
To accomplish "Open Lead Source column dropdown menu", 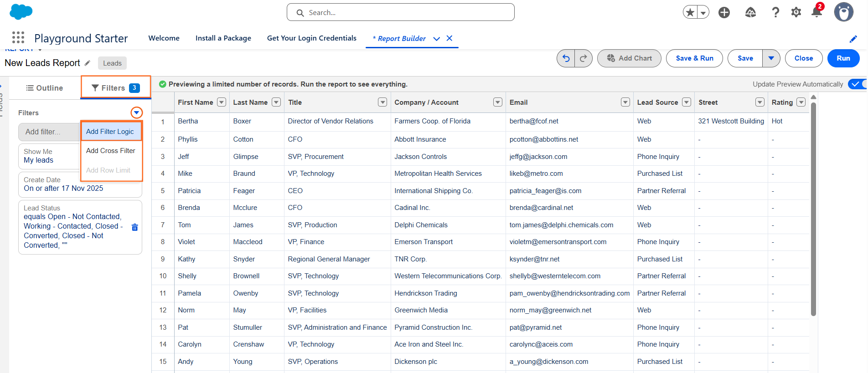I will (687, 102).
